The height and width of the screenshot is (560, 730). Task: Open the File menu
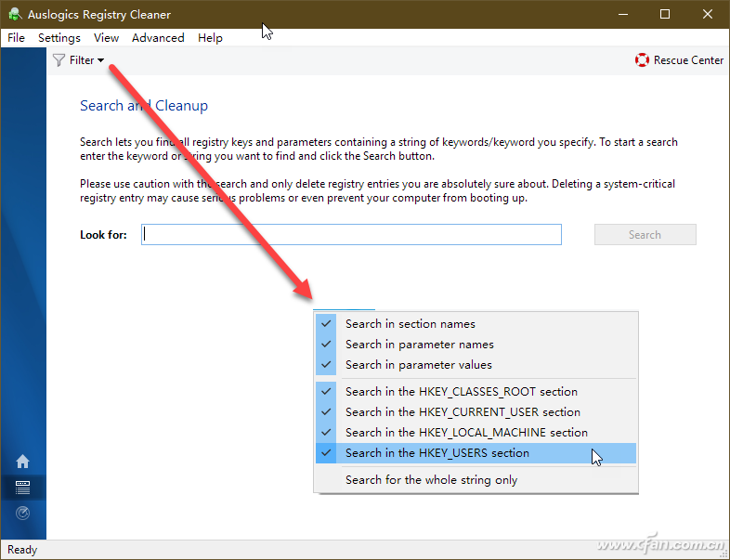click(x=17, y=38)
